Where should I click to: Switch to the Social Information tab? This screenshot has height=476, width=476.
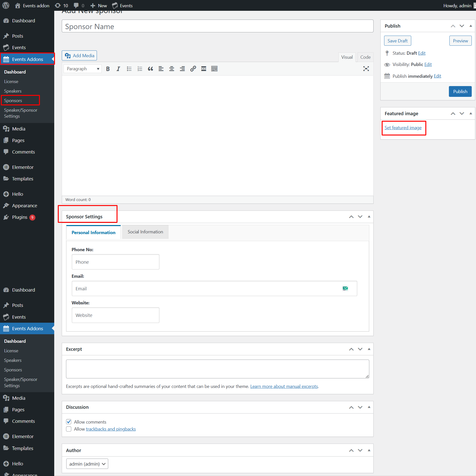[145, 232]
